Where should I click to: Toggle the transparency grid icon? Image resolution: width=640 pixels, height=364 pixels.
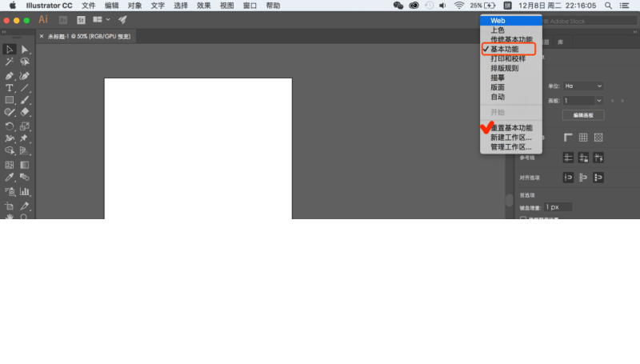click(x=598, y=137)
